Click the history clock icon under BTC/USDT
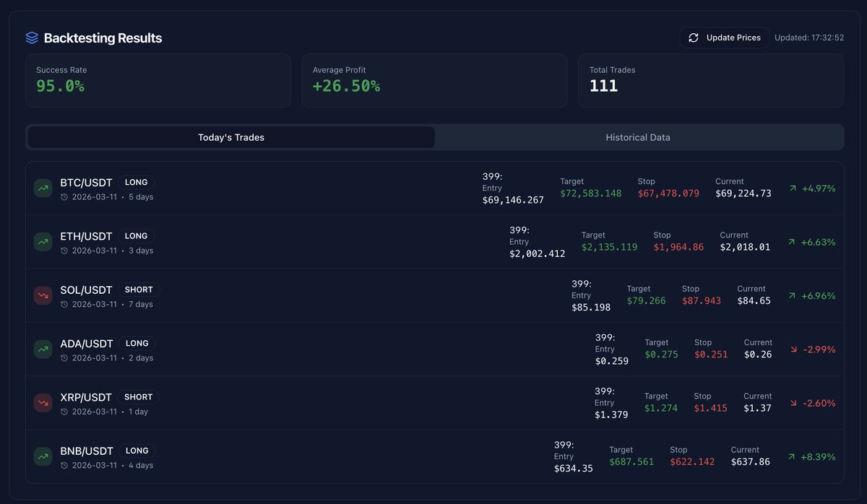This screenshot has width=867, height=504. (64, 196)
